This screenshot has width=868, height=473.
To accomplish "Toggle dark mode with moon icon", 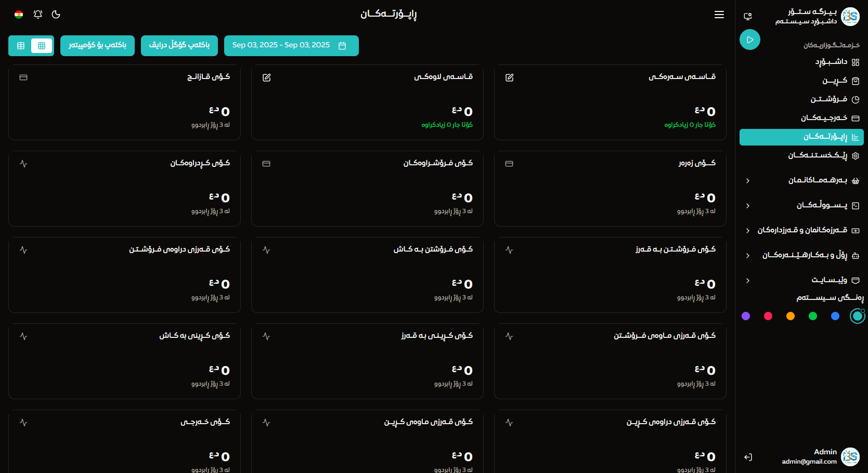I will pyautogui.click(x=56, y=15).
